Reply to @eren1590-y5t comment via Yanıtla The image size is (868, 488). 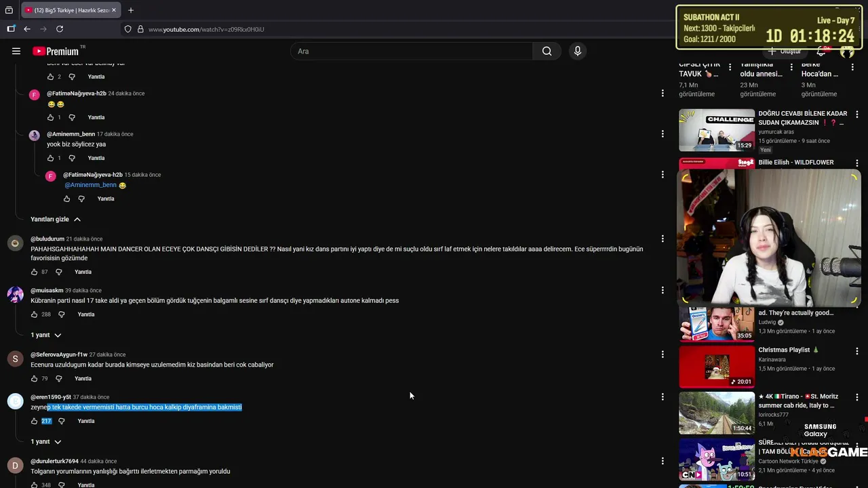tap(86, 421)
